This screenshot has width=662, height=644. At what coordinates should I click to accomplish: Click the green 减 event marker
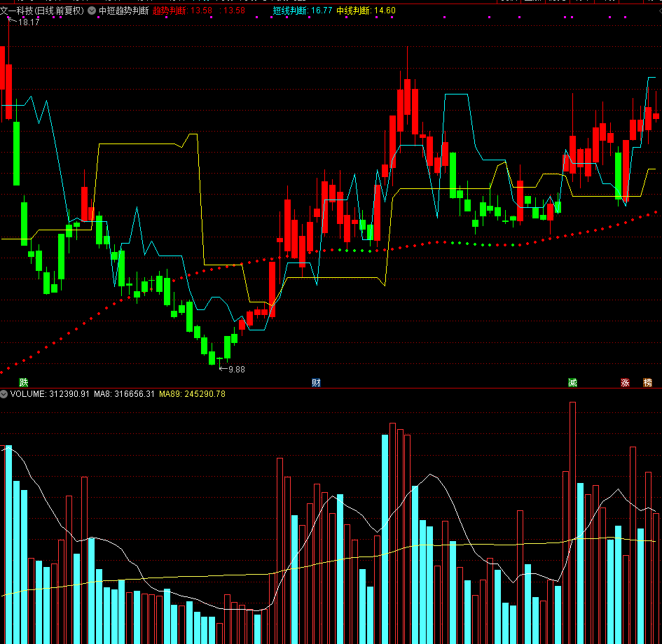tap(572, 382)
